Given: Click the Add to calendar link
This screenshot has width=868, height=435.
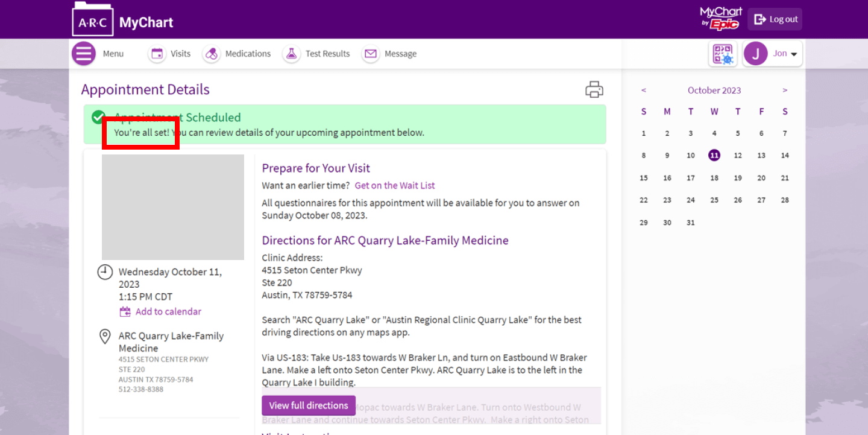Looking at the screenshot, I should (x=168, y=312).
